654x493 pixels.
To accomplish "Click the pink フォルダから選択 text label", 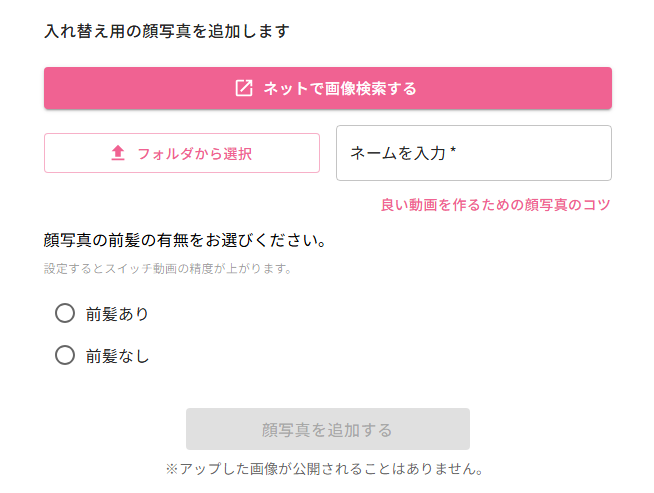I will point(194,153).
